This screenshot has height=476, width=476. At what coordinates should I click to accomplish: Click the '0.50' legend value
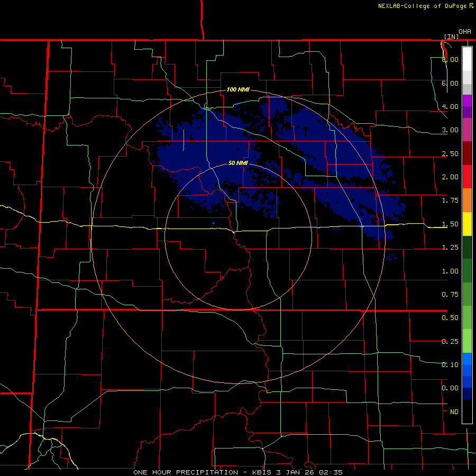point(450,318)
